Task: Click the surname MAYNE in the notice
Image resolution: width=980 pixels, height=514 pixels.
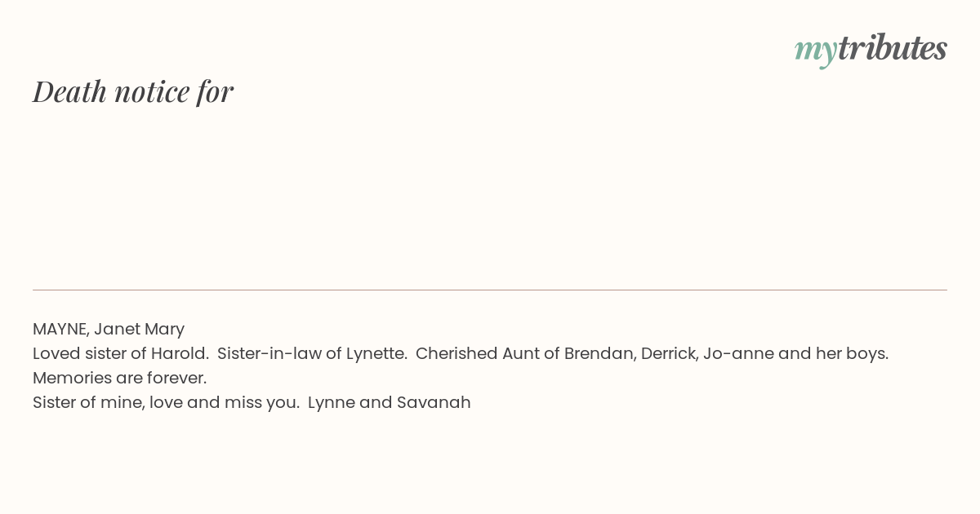Action: (60, 330)
